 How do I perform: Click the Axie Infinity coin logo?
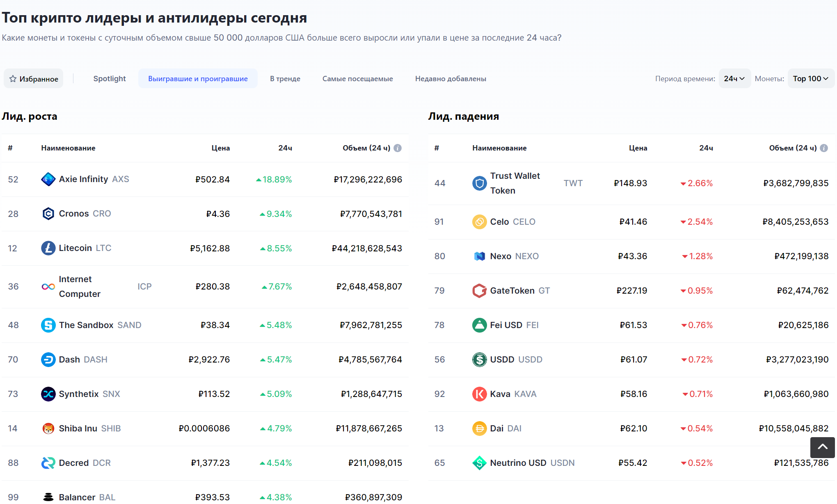click(48, 179)
